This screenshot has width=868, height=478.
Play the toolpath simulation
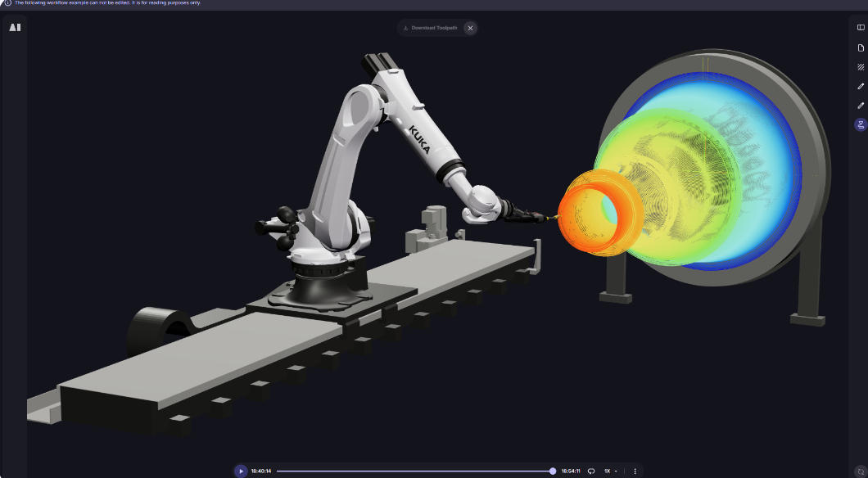(x=241, y=471)
